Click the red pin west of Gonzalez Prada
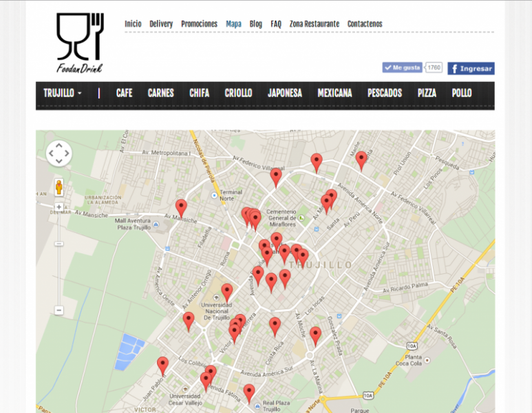This screenshot has width=532, height=413. click(315, 335)
